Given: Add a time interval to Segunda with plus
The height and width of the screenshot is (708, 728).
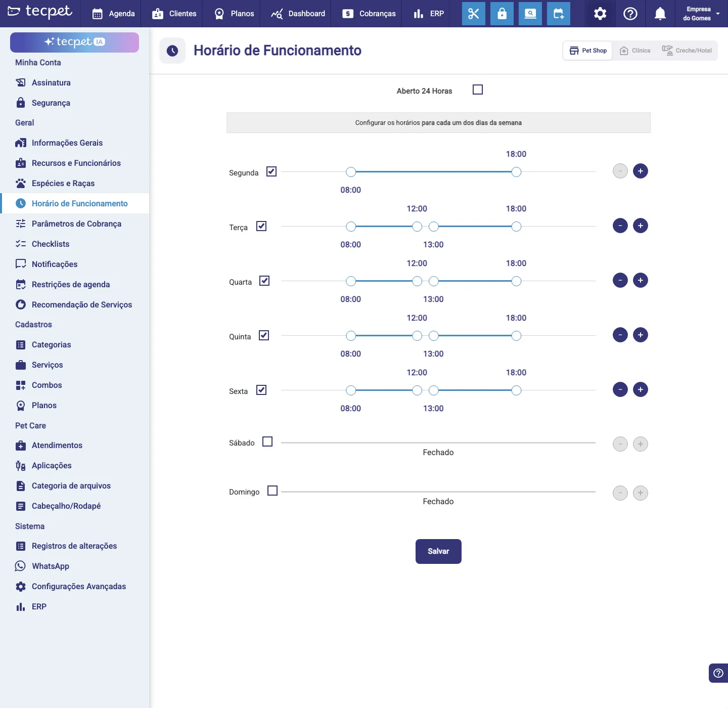Looking at the screenshot, I should 641,171.
